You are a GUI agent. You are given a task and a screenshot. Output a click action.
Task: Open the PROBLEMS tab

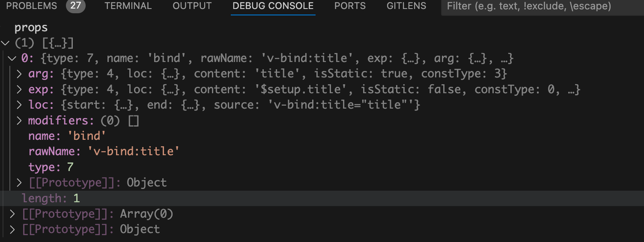(x=32, y=6)
